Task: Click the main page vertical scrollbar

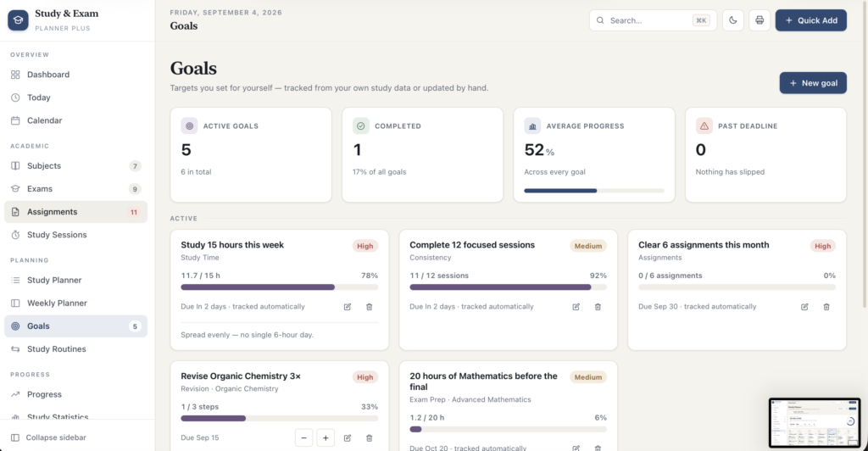Action: pos(865,155)
